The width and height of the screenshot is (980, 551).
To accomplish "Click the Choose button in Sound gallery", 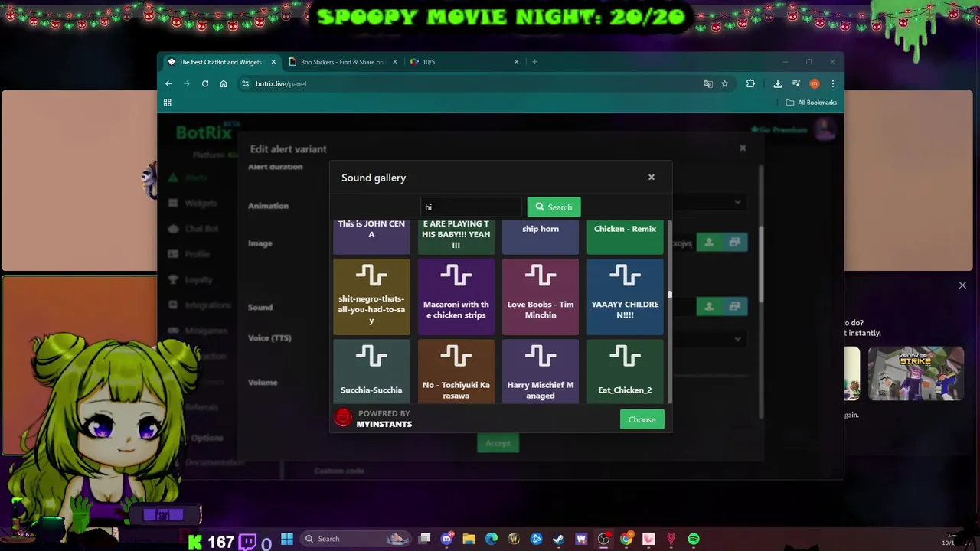I will [x=642, y=419].
